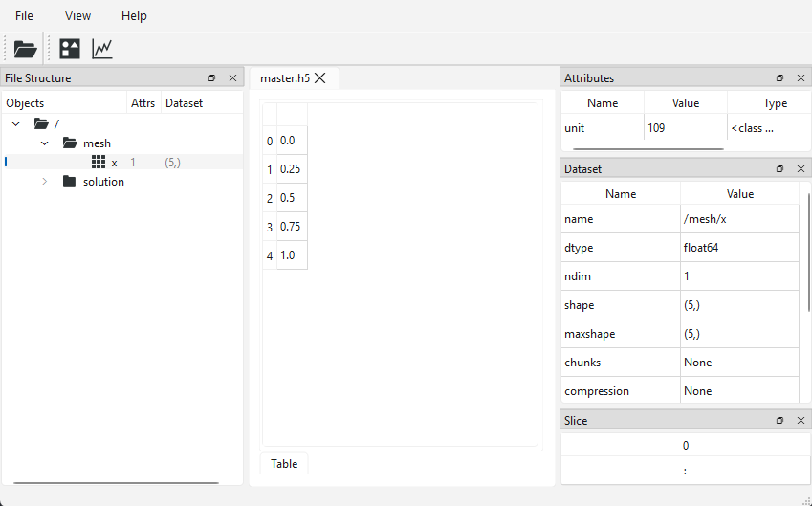
Task: Click the Dataset panel Name header
Action: [621, 194]
